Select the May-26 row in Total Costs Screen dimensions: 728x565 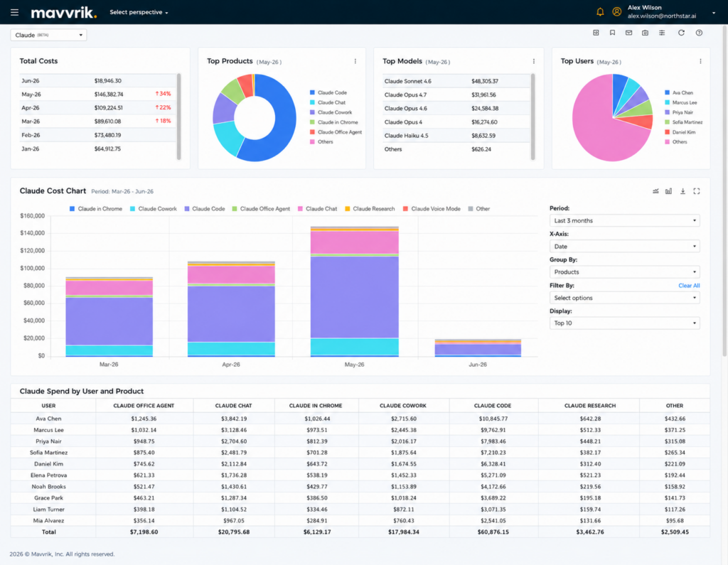point(97,95)
